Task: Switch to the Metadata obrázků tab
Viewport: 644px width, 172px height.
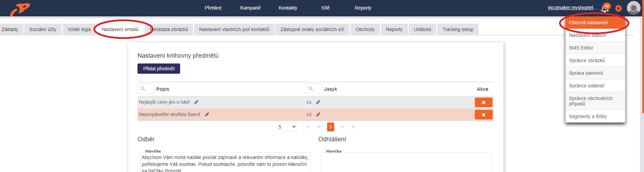Action: (169, 29)
